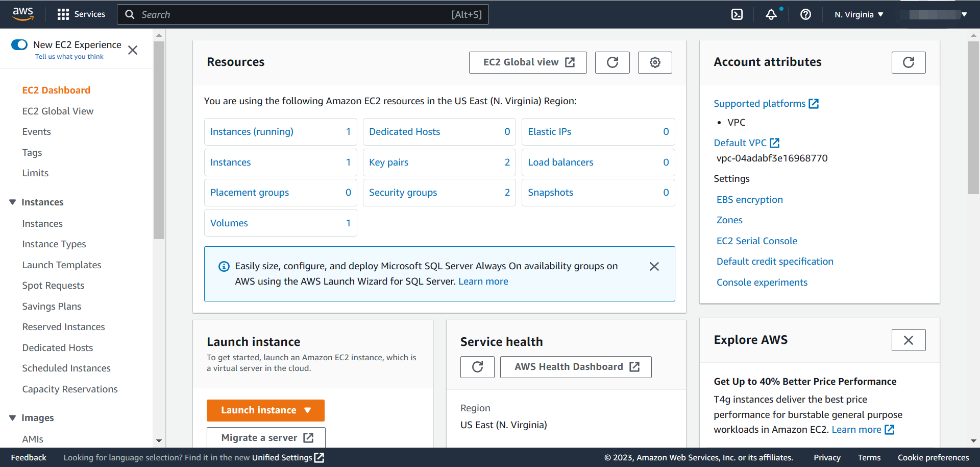The image size is (980, 467).
Task: Go to Launch Templates in sidebar
Action: click(62, 265)
